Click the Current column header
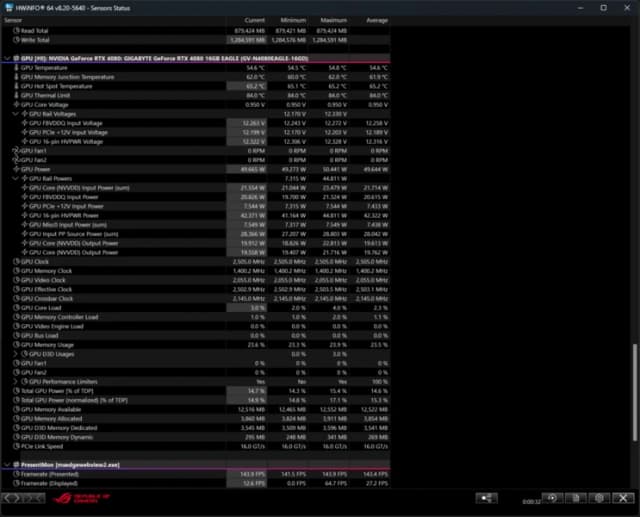 247,20
